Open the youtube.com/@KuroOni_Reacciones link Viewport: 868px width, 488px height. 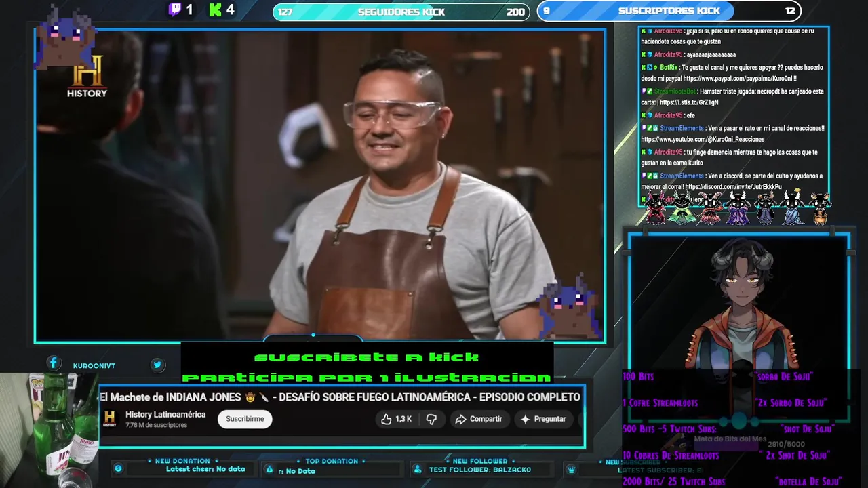pyautogui.click(x=703, y=139)
